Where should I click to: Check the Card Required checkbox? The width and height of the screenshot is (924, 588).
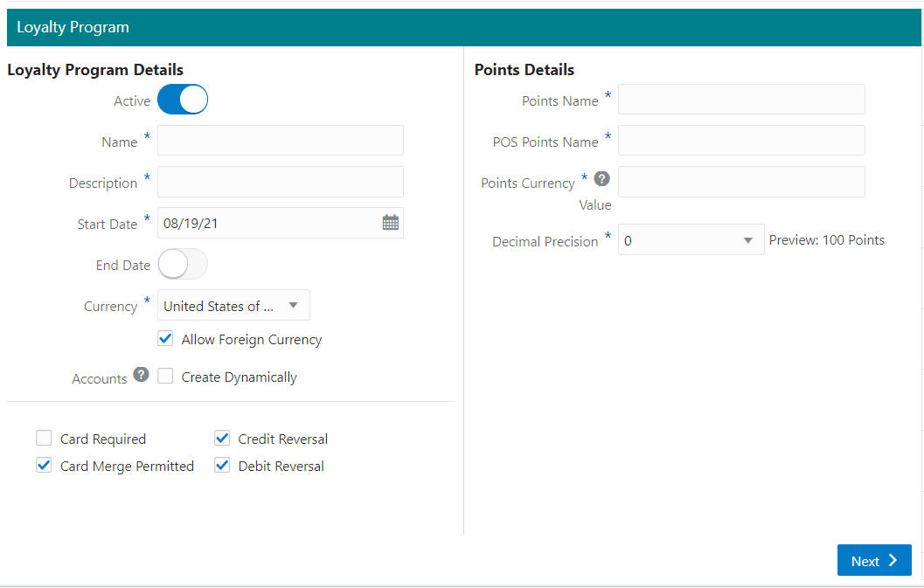(x=44, y=438)
